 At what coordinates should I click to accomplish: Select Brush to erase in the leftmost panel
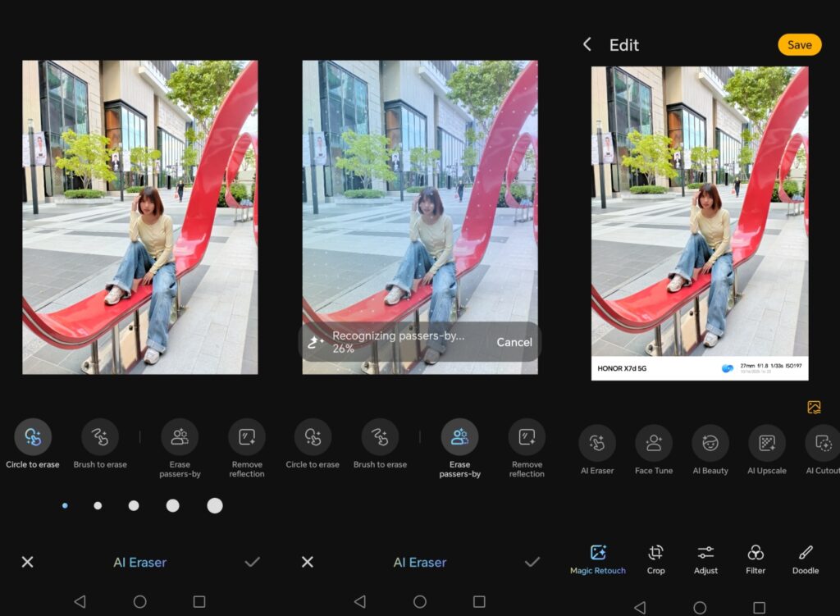[x=100, y=438]
